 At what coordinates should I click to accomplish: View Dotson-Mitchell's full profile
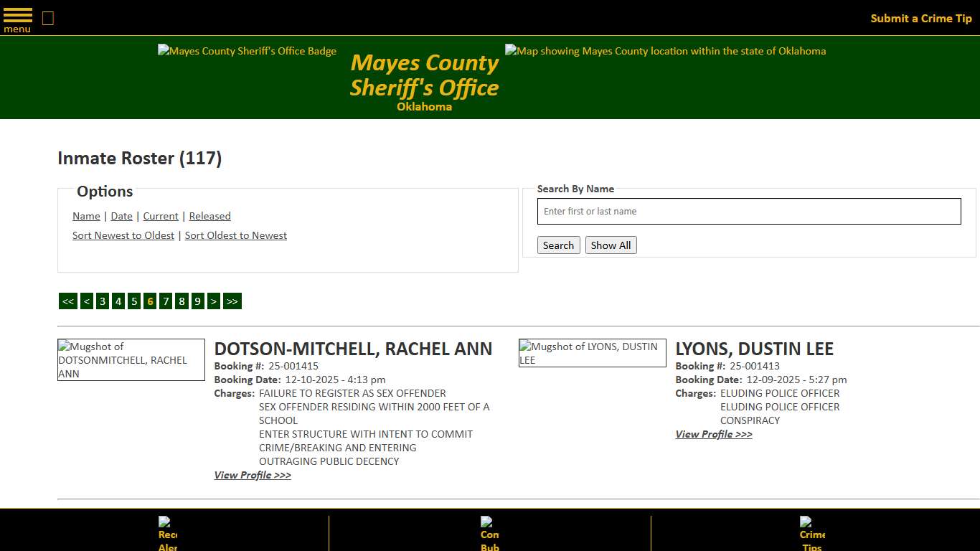[x=253, y=475]
